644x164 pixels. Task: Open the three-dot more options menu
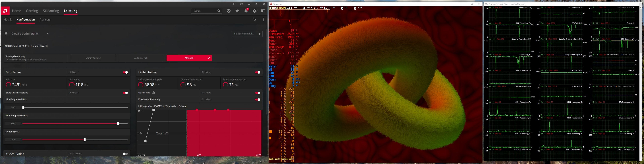[x=263, y=20]
